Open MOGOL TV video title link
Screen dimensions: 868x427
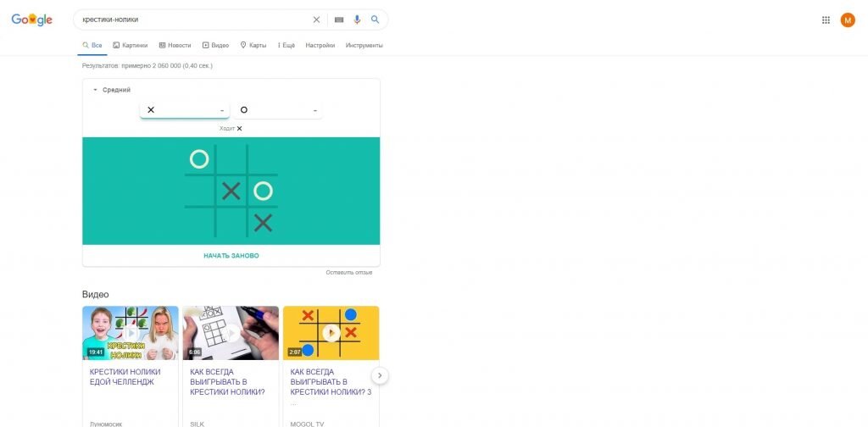pyautogui.click(x=331, y=381)
